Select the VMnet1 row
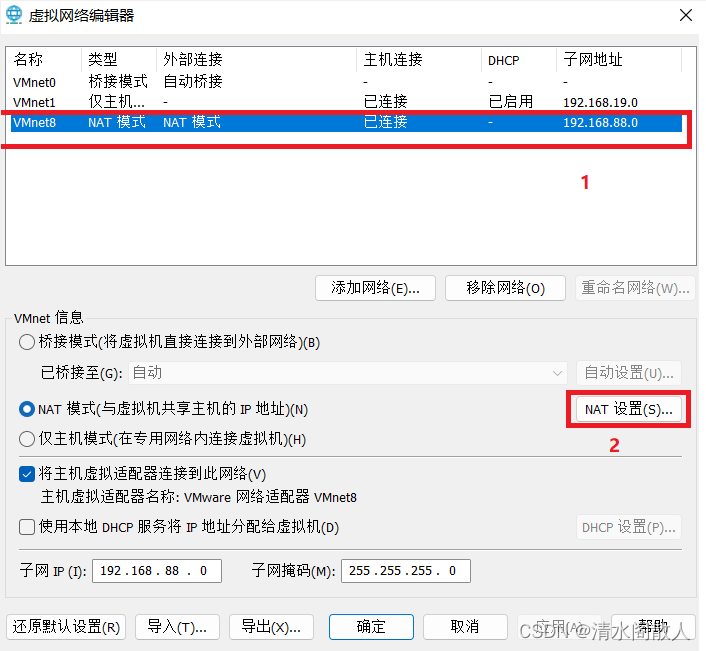 click(x=346, y=102)
